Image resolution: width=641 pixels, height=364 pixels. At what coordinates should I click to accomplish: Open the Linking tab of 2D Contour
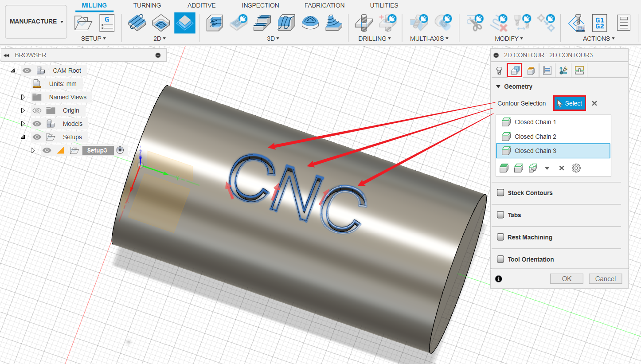(x=563, y=70)
